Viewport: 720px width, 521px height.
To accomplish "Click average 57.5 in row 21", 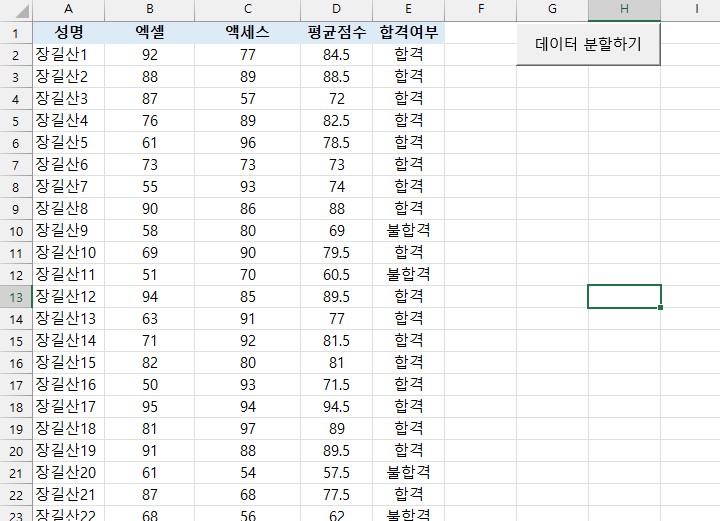I will [337, 473].
